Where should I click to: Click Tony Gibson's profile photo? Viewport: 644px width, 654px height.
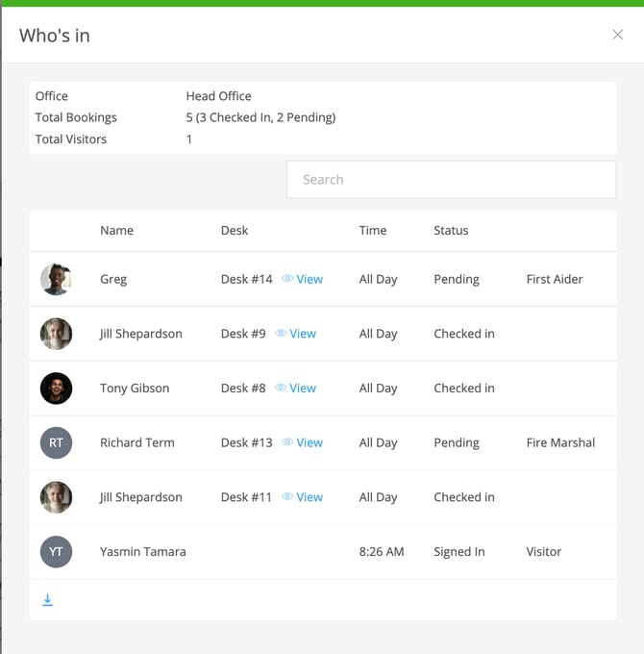56,389
